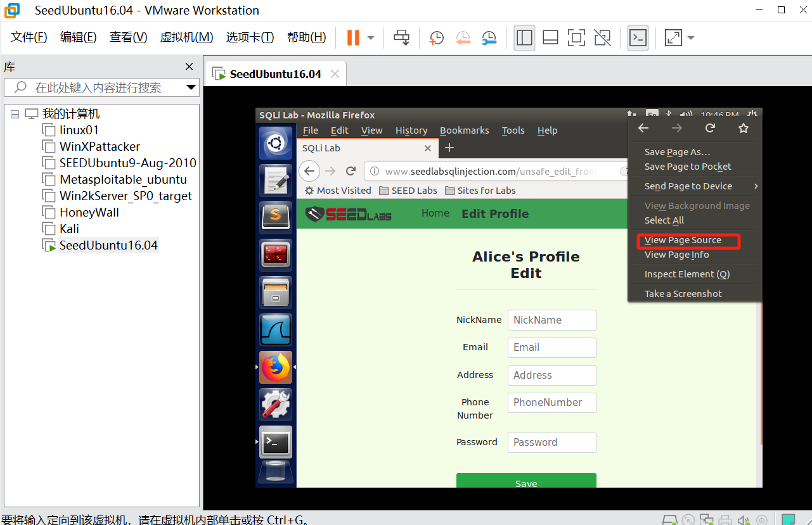Open the power options dropdown beside pause
This screenshot has height=525, width=812.
[371, 37]
